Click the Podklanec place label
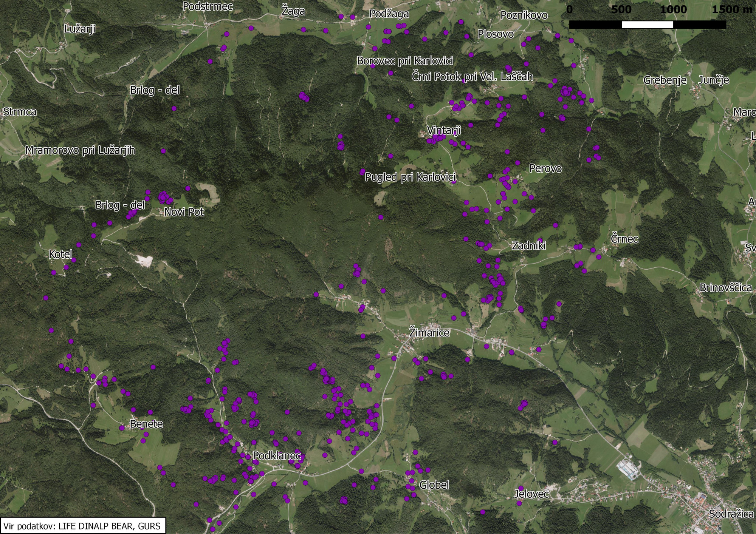Viewport: 756px width, 534px height. [277, 455]
